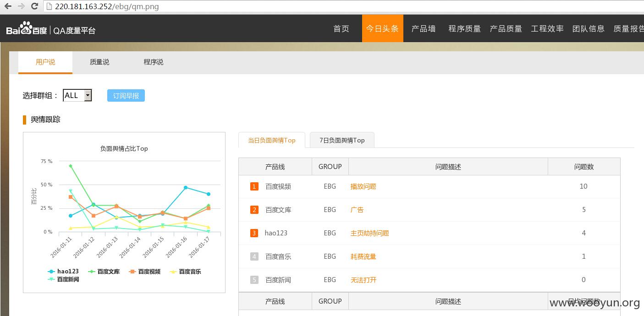Toggle the 百度视频 series in the legend

click(x=145, y=272)
